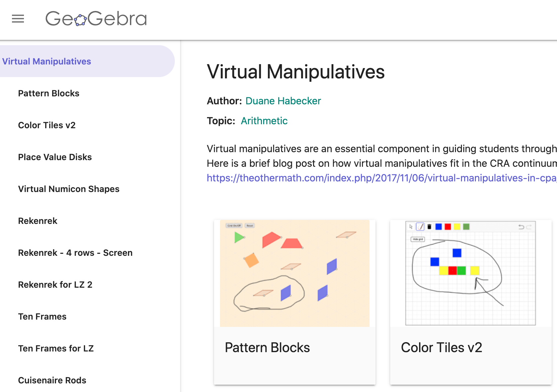Expand the Ten Frames sidebar entry
The height and width of the screenshot is (392, 557).
tap(42, 316)
